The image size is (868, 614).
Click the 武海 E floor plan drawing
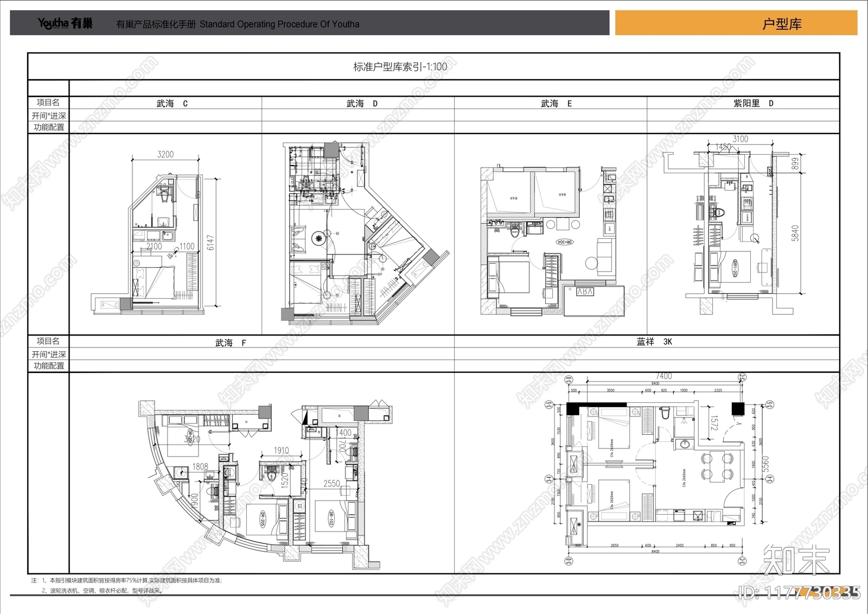[x=552, y=242]
